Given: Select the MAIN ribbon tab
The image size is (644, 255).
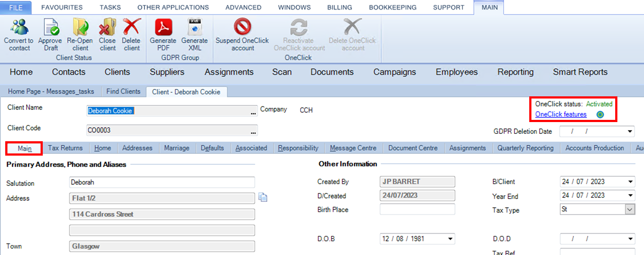Looking at the screenshot, I should [x=490, y=7].
